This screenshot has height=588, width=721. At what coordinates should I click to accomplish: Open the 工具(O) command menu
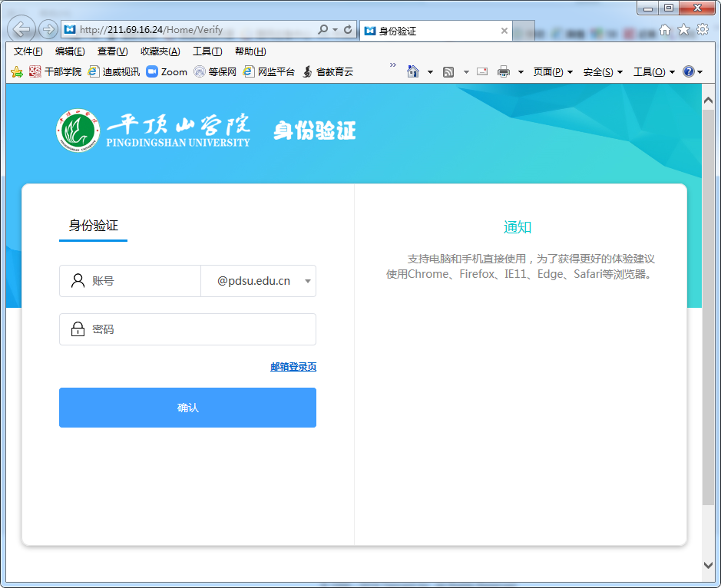[654, 71]
